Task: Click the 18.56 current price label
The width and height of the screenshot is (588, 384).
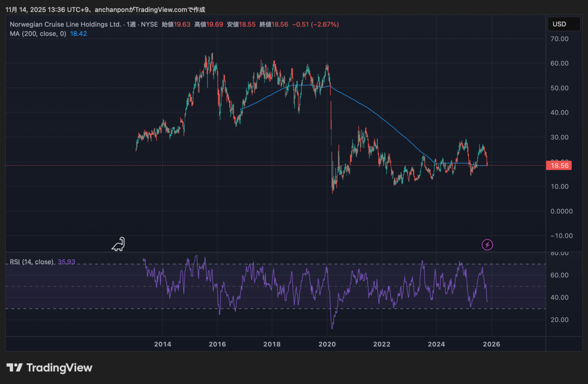Action: click(x=560, y=166)
